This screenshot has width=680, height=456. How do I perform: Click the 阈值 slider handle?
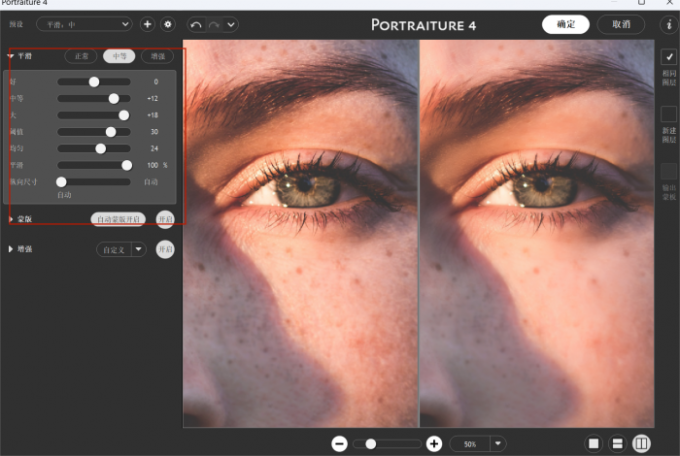tap(111, 132)
